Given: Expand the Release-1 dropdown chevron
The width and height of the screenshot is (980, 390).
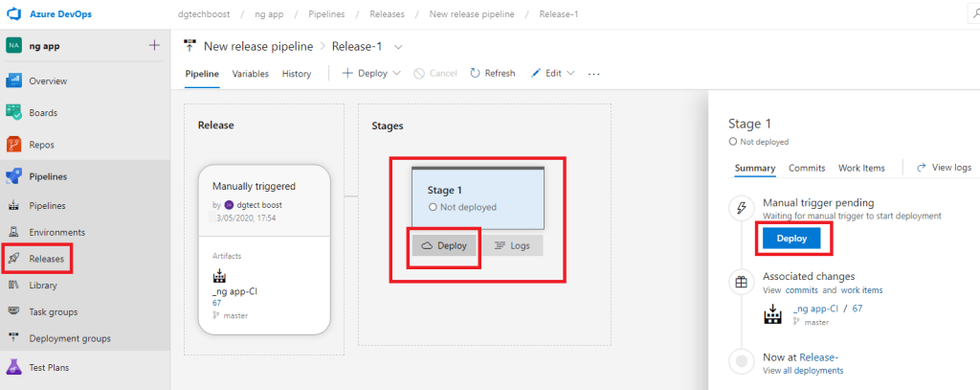Looking at the screenshot, I should click(398, 46).
